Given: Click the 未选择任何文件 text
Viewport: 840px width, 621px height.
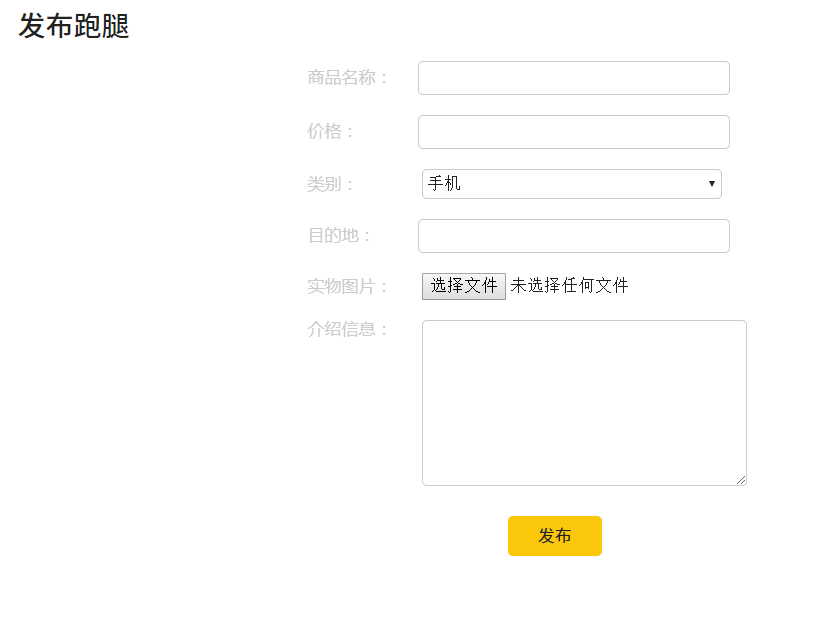Looking at the screenshot, I should tap(569, 286).
